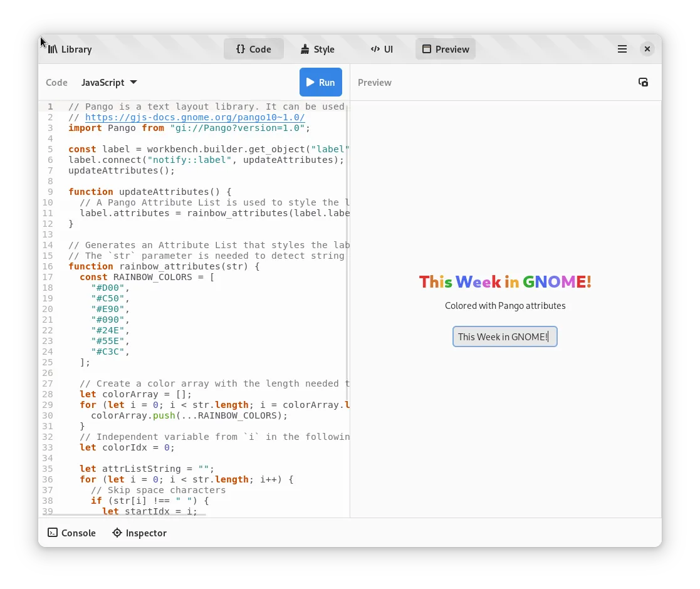Viewport: 700px width, 589px height.
Task: Click line number 16 in the gutter
Action: (48, 266)
